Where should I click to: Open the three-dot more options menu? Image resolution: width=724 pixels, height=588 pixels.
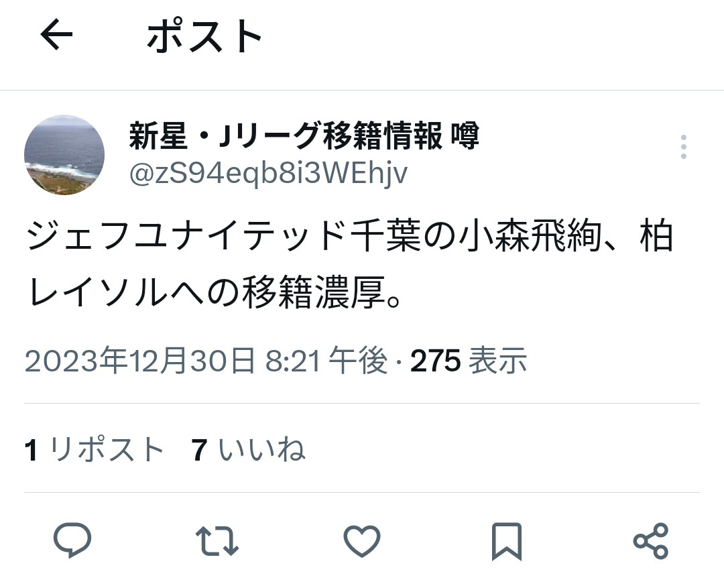click(684, 147)
